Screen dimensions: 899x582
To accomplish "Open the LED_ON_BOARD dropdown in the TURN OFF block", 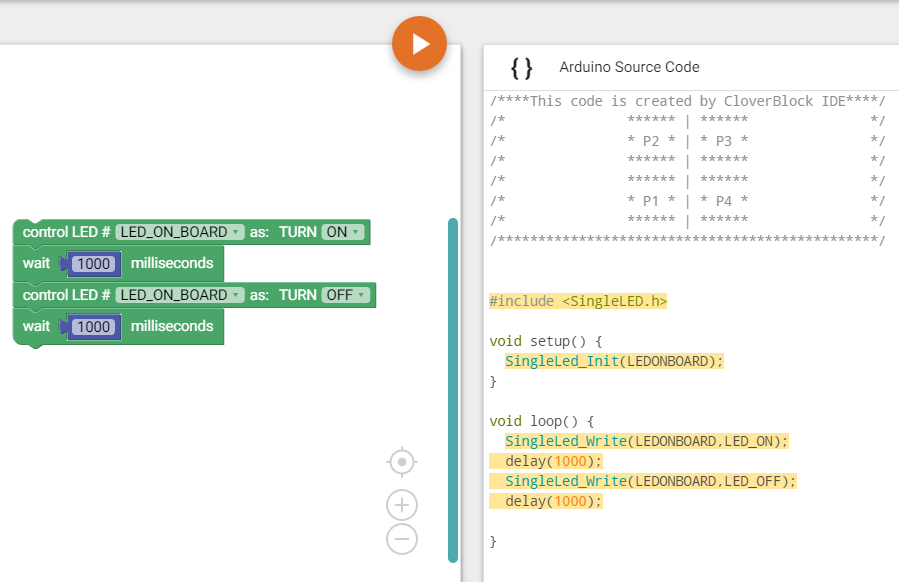I will [x=180, y=295].
